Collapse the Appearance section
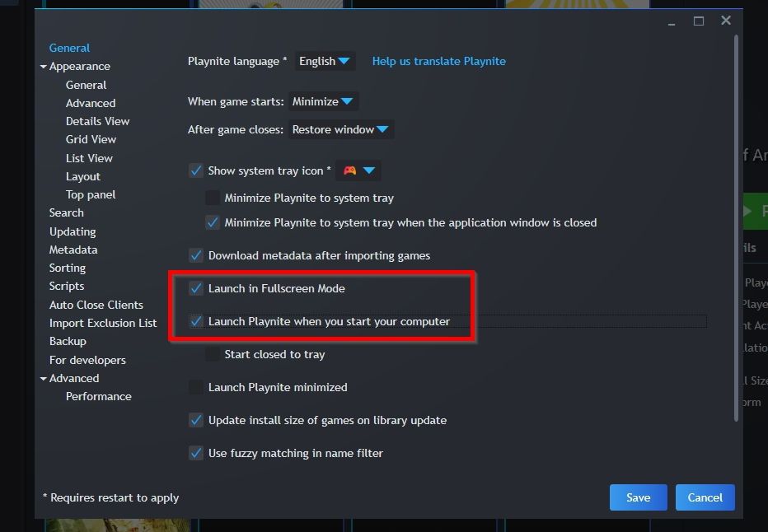 click(x=43, y=66)
